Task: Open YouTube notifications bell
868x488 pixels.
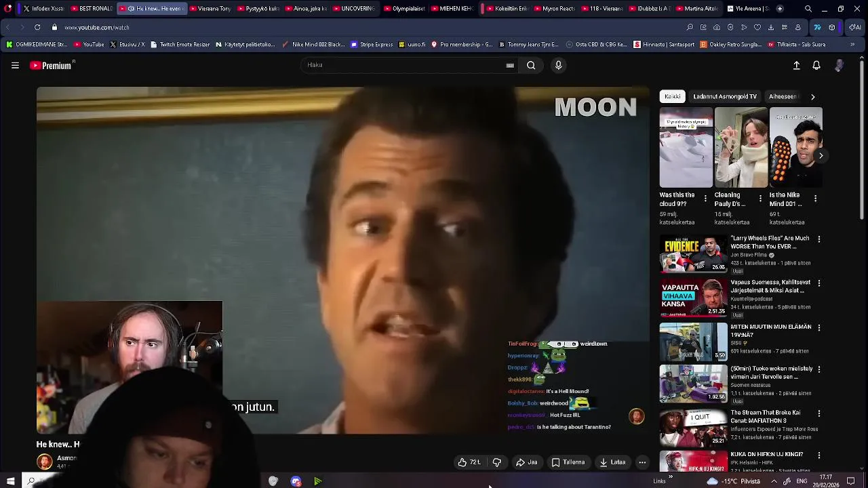Action: [816, 66]
